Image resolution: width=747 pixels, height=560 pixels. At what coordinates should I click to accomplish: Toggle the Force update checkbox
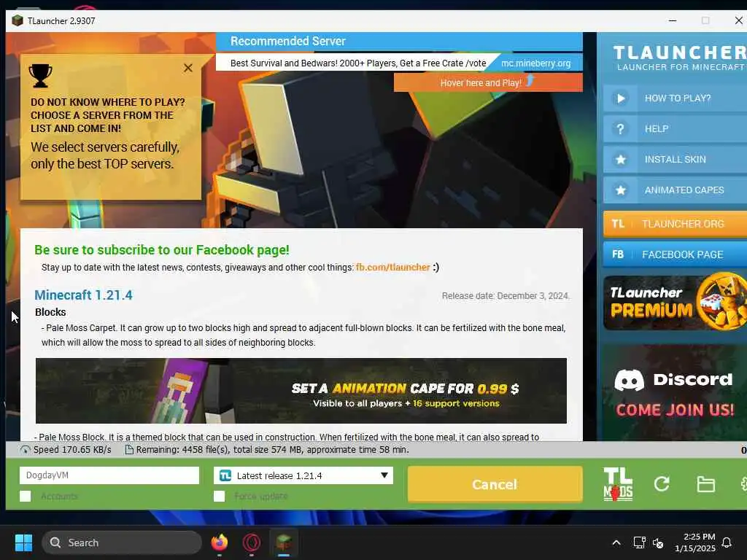pos(219,496)
